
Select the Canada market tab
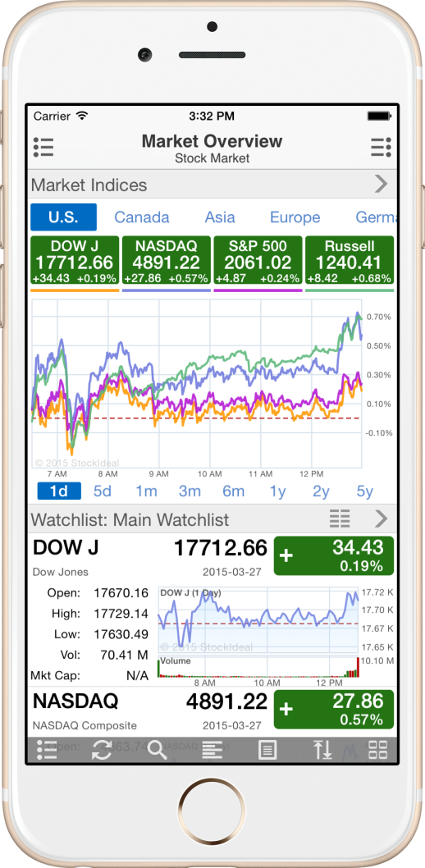pos(142,217)
